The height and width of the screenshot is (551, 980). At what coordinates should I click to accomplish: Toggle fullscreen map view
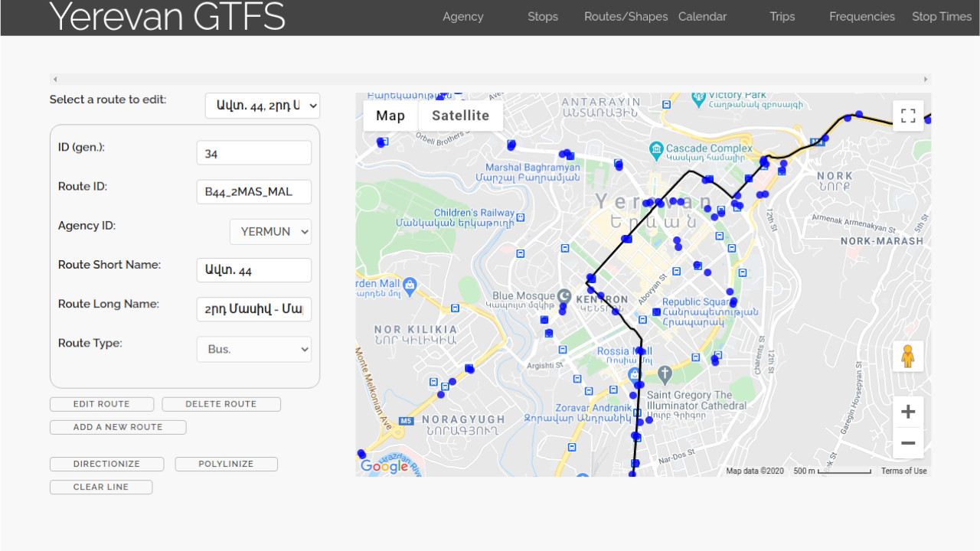point(908,116)
